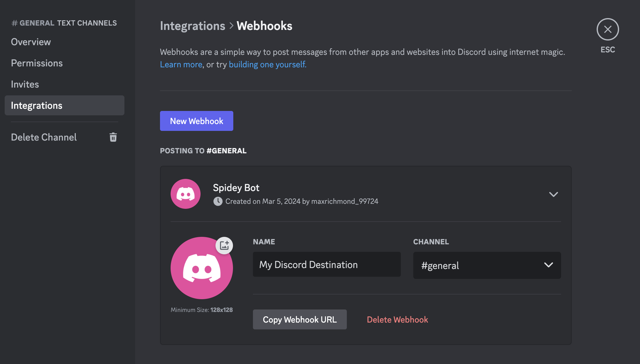Image resolution: width=640 pixels, height=364 pixels.
Task: Click the image upload icon on the webhook avatar
Action: pyautogui.click(x=224, y=245)
